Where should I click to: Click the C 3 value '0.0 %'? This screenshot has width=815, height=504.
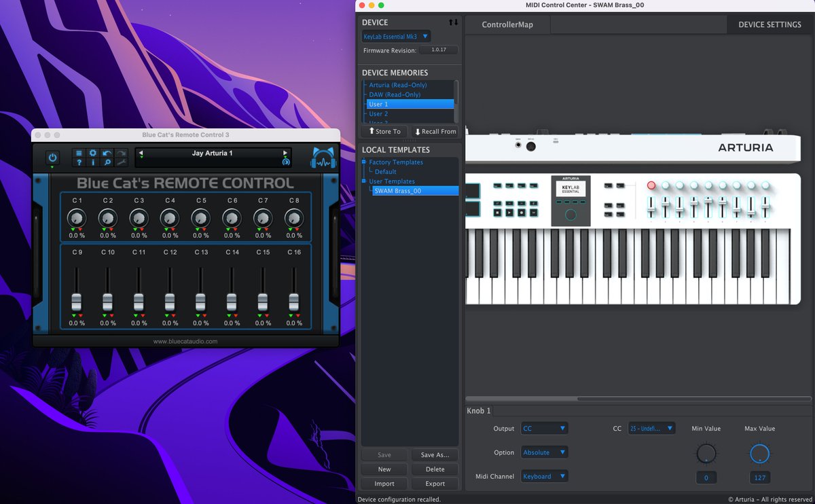coord(139,236)
